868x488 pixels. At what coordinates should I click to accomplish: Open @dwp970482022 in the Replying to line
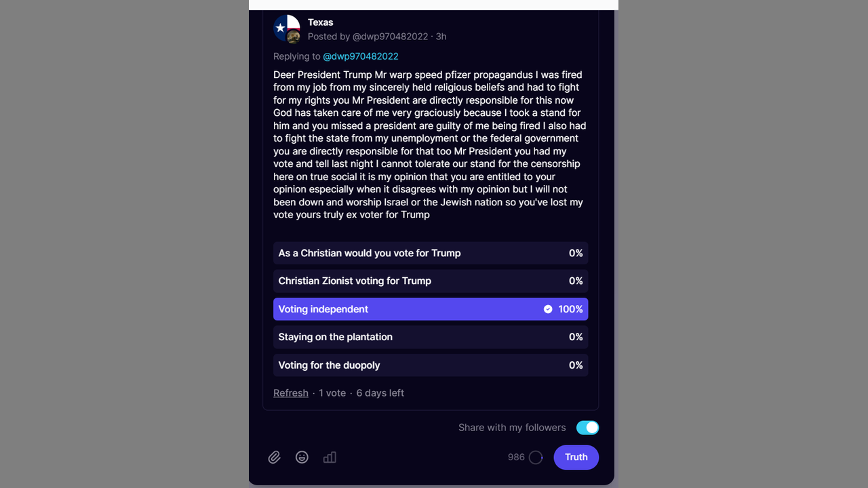(360, 56)
